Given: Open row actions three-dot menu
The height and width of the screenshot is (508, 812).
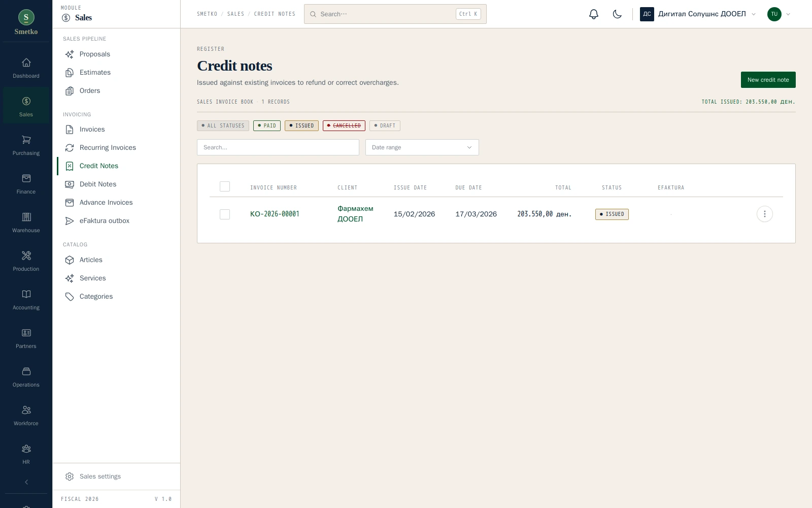Looking at the screenshot, I should point(764,214).
